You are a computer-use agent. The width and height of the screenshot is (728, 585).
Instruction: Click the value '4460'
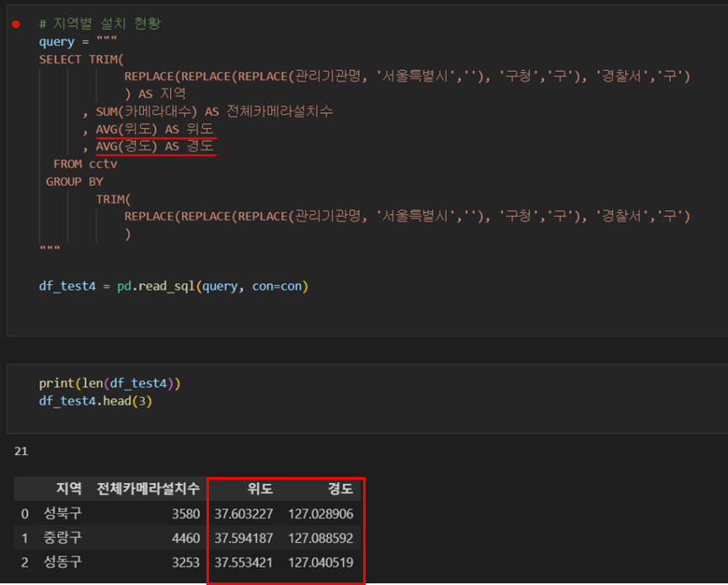[x=185, y=538]
